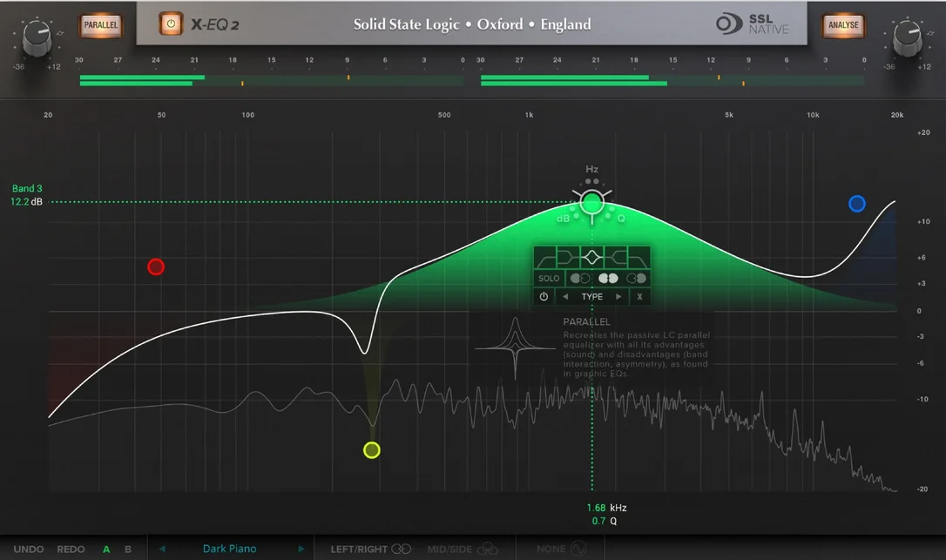Choose the low shelf filter shape
The height and width of the screenshot is (560, 946).
567,258
